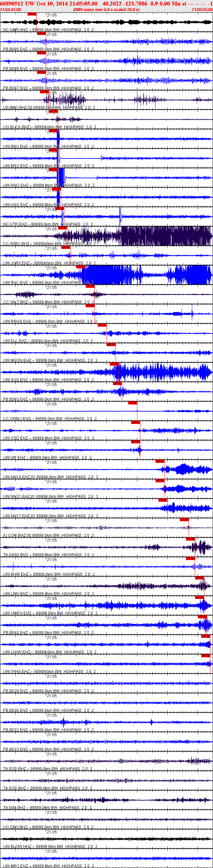The height and width of the screenshot is (868, 213).
Task: Click red pick marker on TA.G05D trace
Action: [190, 539]
